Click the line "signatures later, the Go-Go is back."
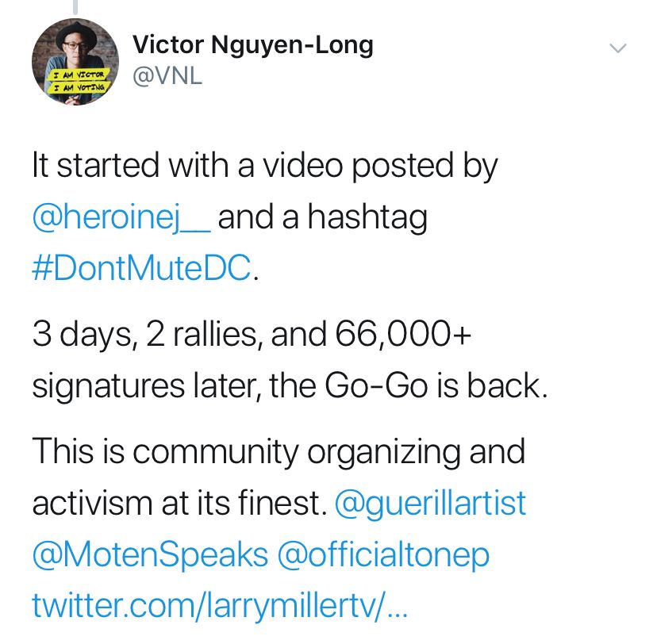Viewport: 657px width, 644px height. tap(290, 386)
